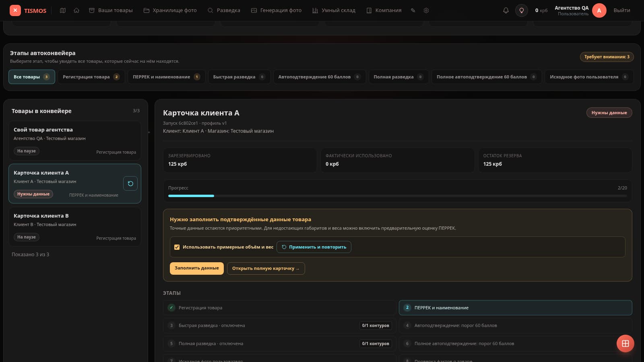
Task: Click stage Быстрая разведка · отключена
Action: tap(280, 325)
